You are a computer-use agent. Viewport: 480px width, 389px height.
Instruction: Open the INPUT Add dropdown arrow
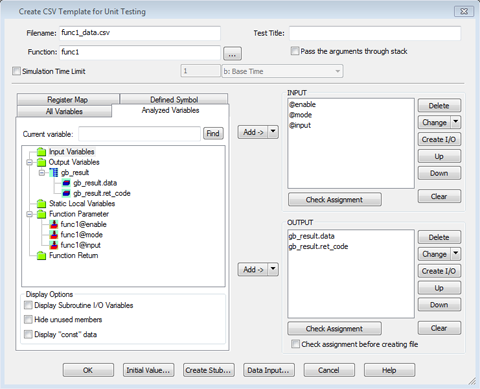273,132
